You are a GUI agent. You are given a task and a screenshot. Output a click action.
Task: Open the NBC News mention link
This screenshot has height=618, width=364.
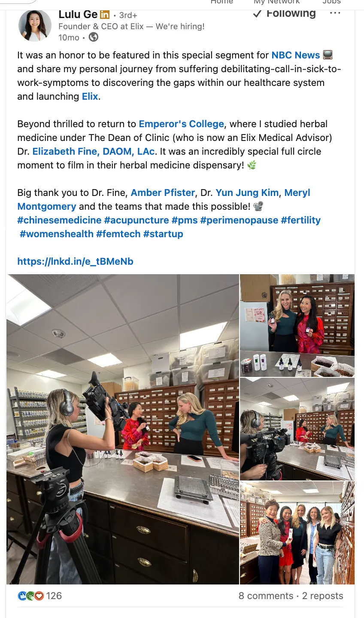(x=296, y=55)
